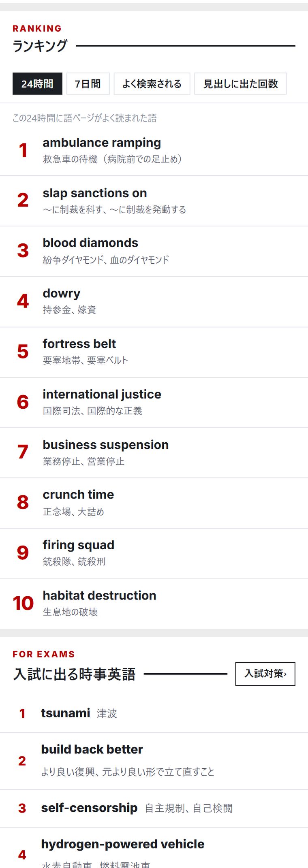308x868 pixels.
Task: Open the ambulance ramping entry
Action: click(154, 151)
